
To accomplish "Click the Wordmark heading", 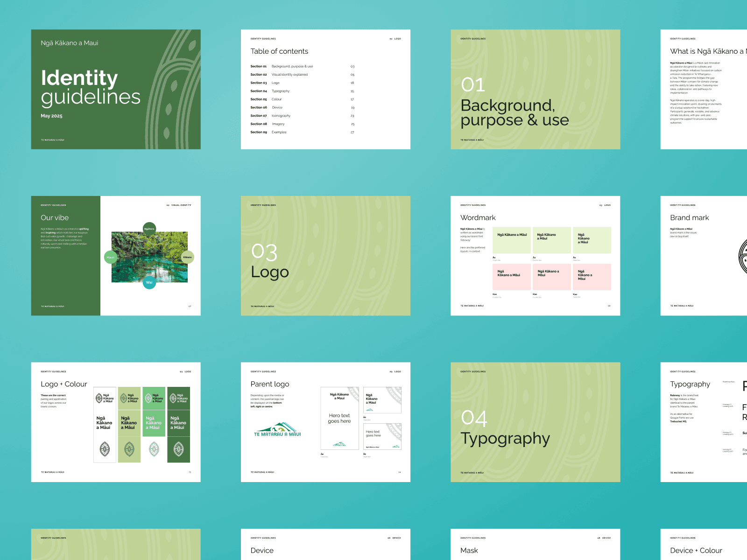I will click(478, 217).
